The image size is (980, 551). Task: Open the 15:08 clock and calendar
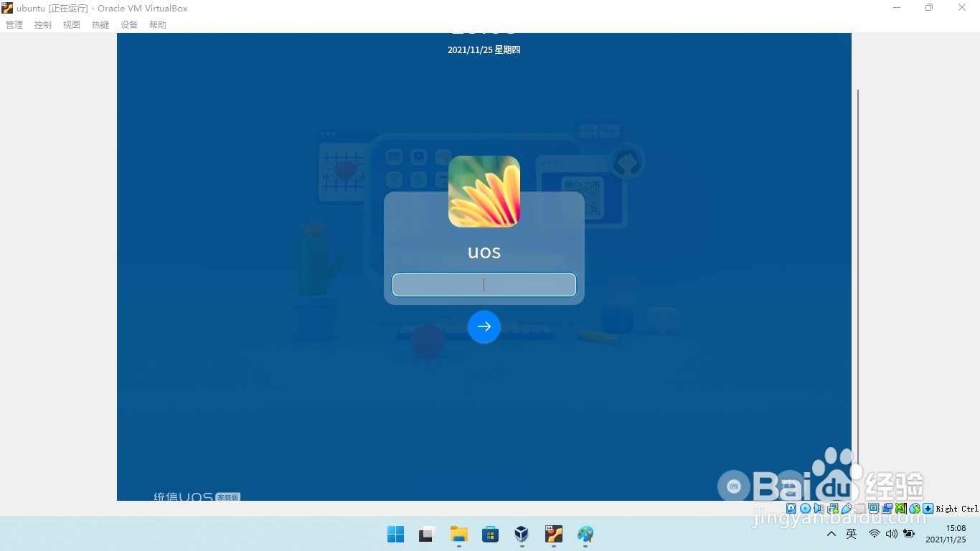point(946,534)
